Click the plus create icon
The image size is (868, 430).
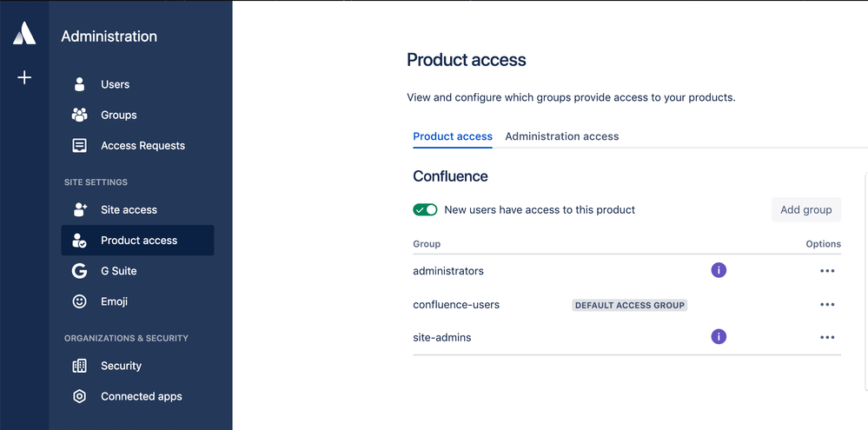pyautogui.click(x=24, y=77)
